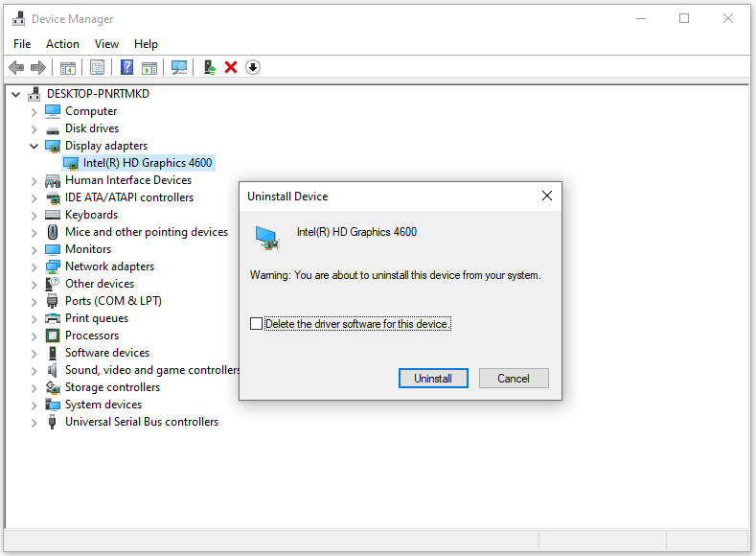Click the Other devices category icon

pos(53,284)
